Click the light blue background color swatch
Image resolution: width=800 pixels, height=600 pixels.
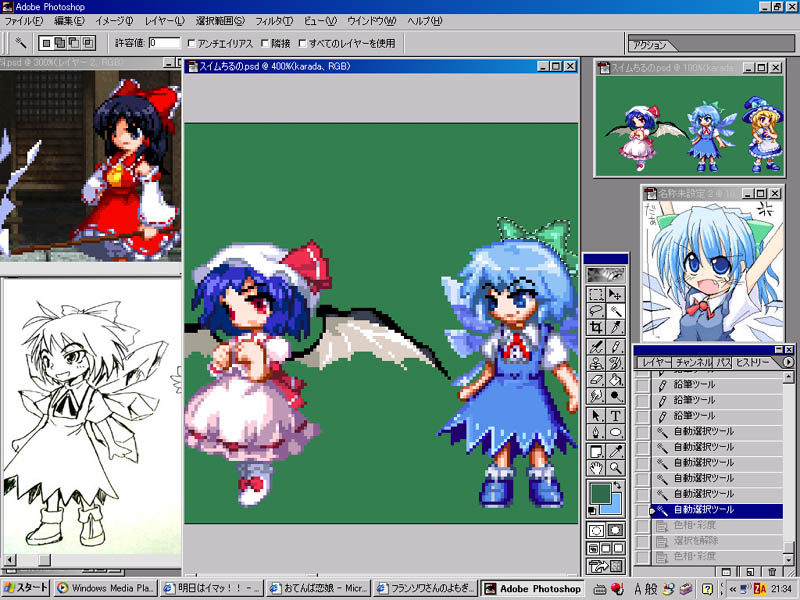pos(615,508)
